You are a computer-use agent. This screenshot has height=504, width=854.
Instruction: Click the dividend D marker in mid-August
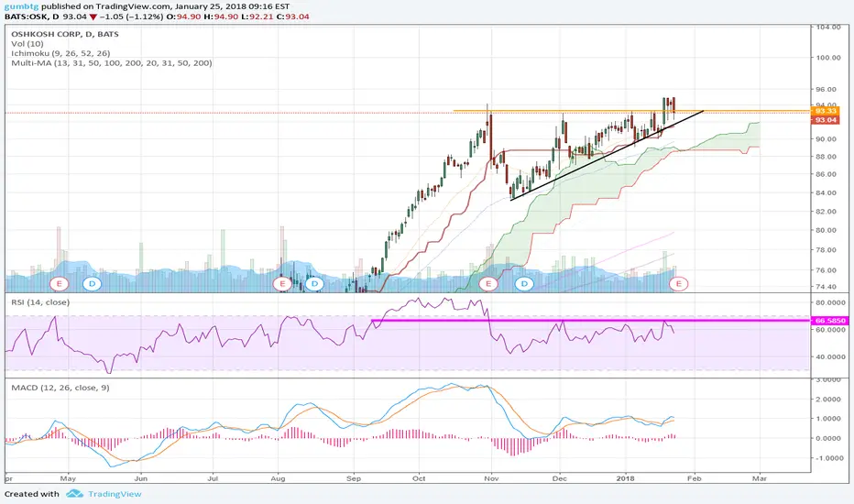pos(314,283)
